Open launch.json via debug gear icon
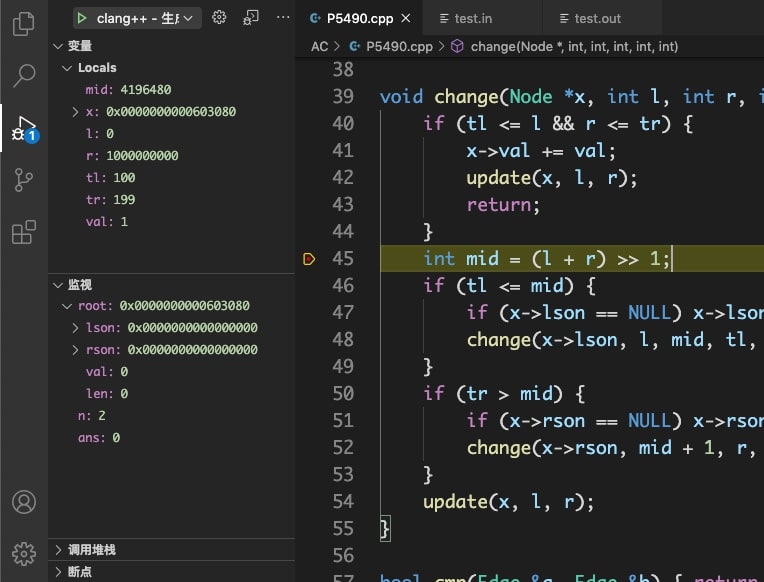The image size is (764, 582). (x=220, y=18)
